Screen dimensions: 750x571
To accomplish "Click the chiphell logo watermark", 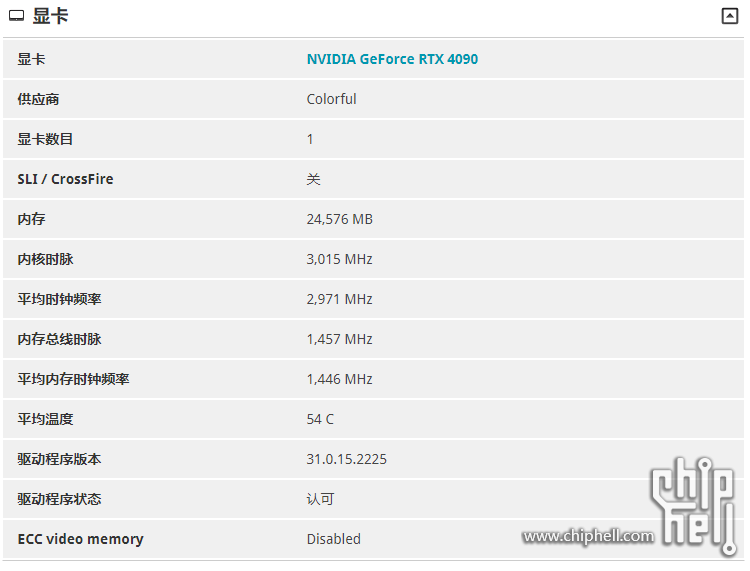I will 693,505.
